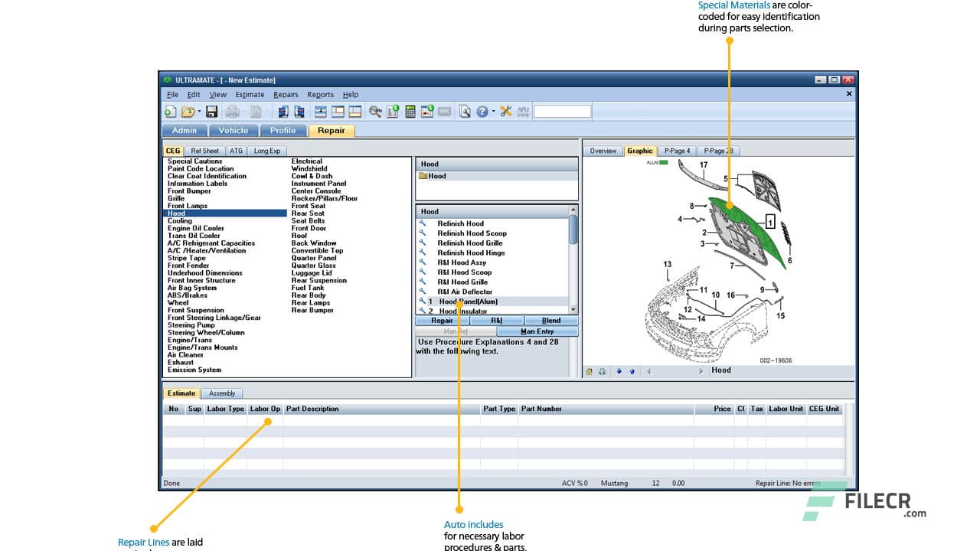Click the green ALUM color legend swatch
The width and height of the screenshot is (980, 551).
[664, 162]
